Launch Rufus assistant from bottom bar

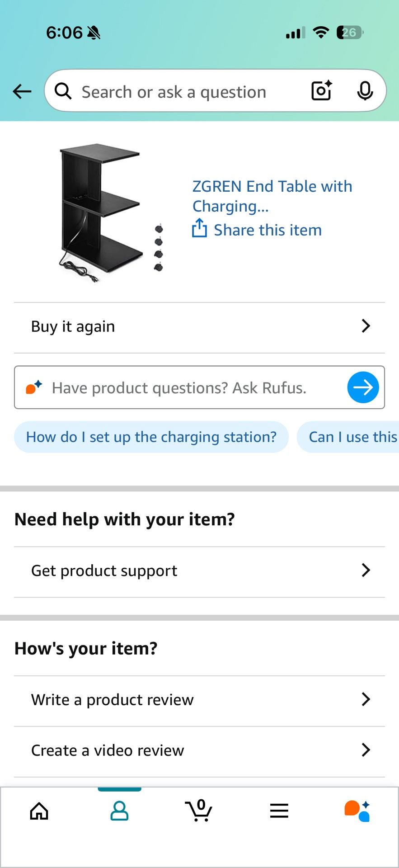click(x=357, y=811)
